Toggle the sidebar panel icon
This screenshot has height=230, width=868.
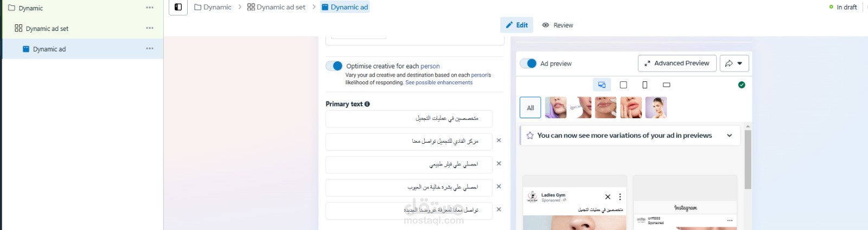point(178,7)
